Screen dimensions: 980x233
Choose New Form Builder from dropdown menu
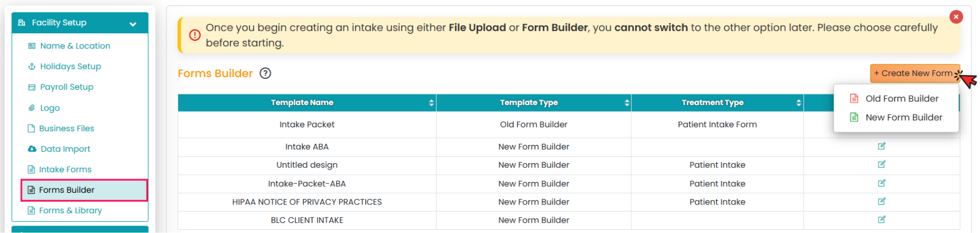coord(903,118)
